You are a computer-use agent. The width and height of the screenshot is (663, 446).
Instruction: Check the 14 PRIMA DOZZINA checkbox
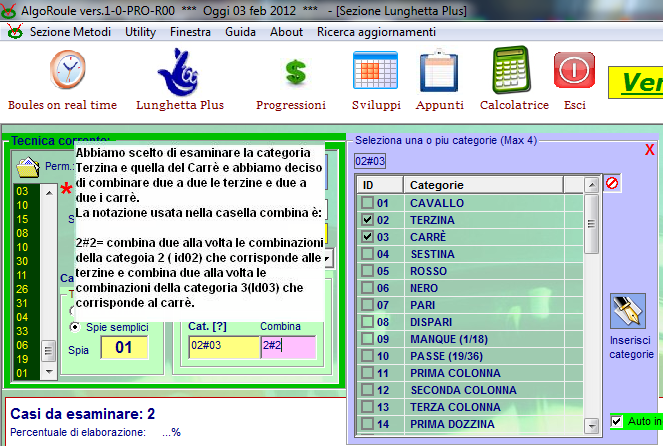click(x=367, y=424)
